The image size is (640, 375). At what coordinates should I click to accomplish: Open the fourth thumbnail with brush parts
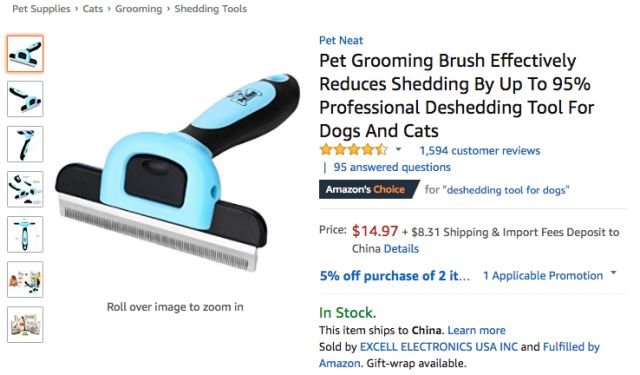(x=25, y=189)
